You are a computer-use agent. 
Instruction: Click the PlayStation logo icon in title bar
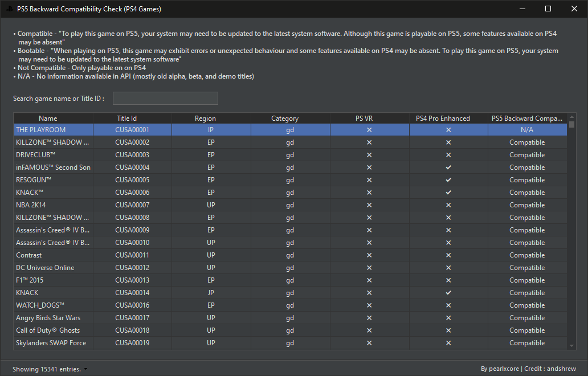pyautogui.click(x=9, y=9)
